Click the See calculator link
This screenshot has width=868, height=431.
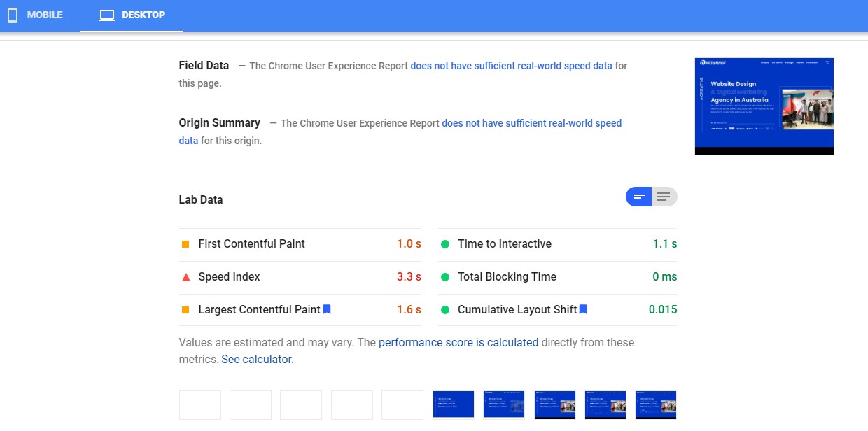point(256,359)
